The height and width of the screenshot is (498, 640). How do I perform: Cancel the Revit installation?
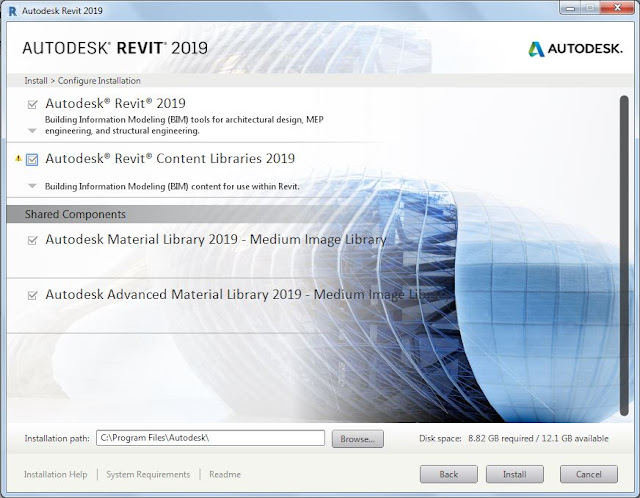click(589, 474)
